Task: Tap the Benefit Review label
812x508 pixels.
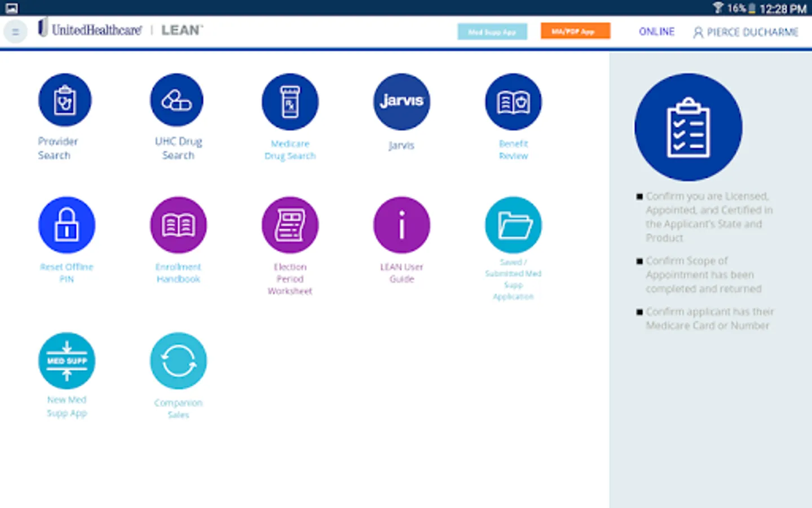Action: (513, 150)
